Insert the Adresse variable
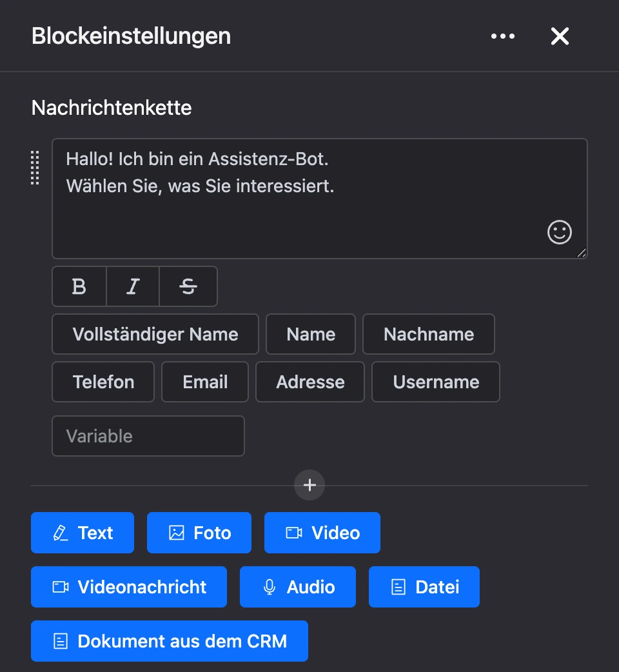This screenshot has width=619, height=672. coord(310,382)
